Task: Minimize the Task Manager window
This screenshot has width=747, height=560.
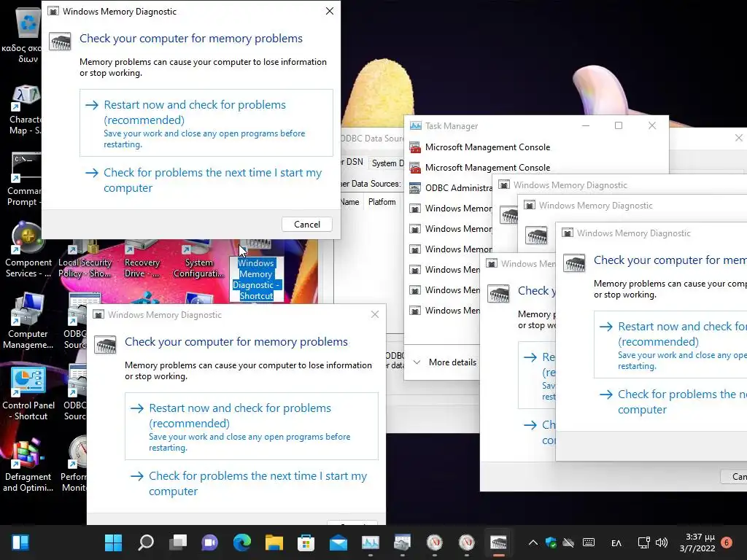Action: click(x=586, y=125)
